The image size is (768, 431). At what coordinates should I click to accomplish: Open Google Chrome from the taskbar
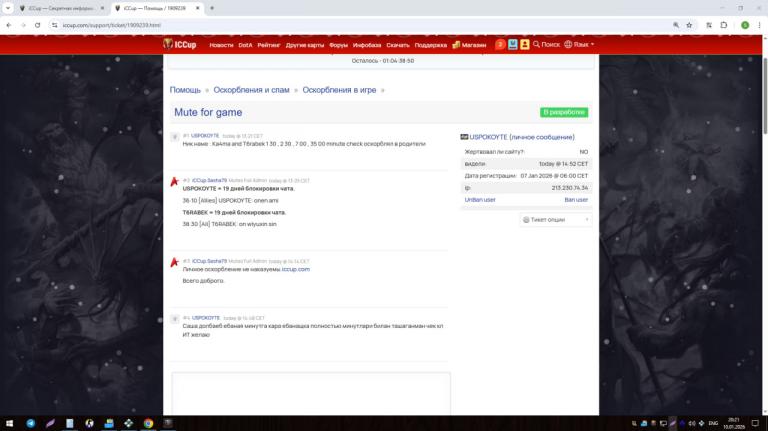coord(148,423)
